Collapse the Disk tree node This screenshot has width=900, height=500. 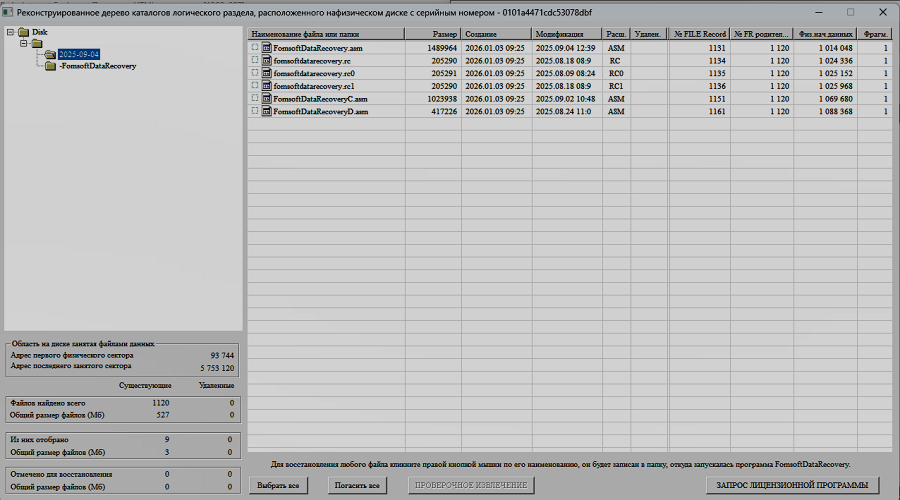click(10, 32)
